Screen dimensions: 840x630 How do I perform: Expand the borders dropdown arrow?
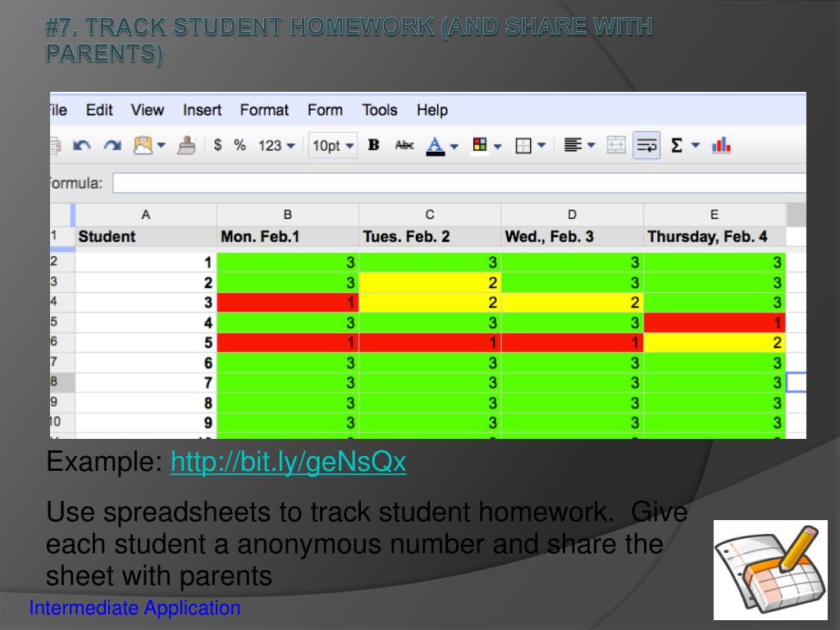[541, 145]
